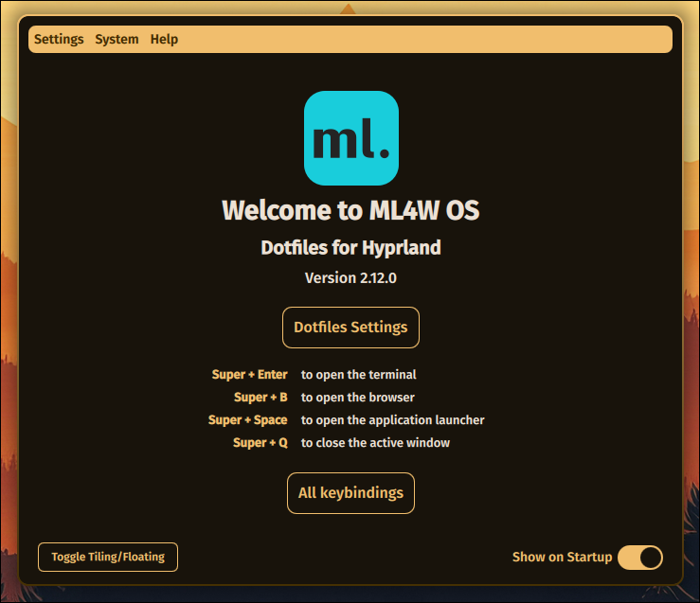
Task: Open the Settings menu
Action: [59, 40]
